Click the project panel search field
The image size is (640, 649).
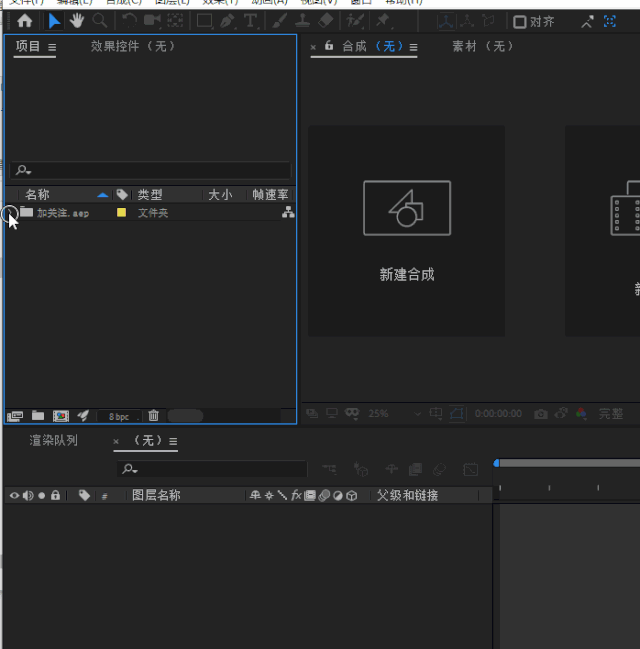[151, 170]
